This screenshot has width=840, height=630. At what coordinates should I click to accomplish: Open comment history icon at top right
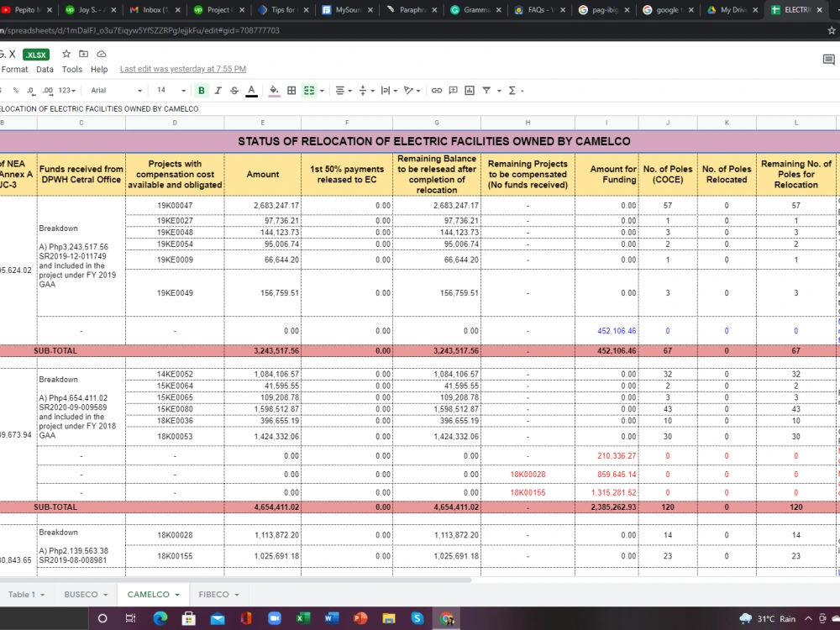click(829, 60)
